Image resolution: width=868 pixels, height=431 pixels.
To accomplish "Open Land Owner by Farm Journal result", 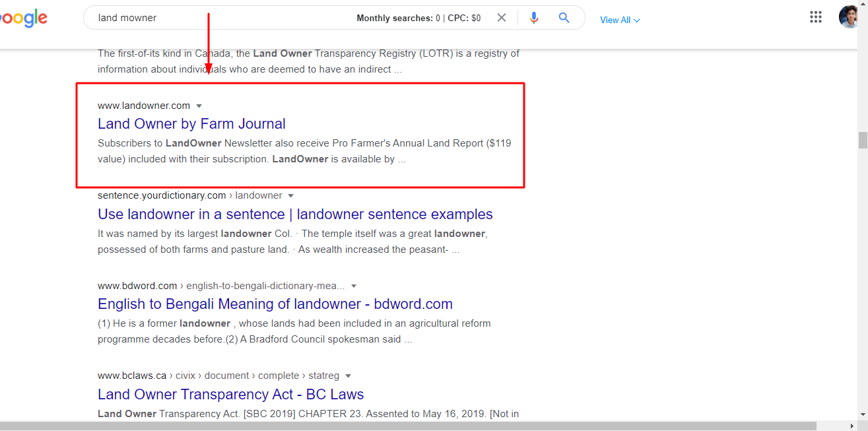I will (191, 124).
